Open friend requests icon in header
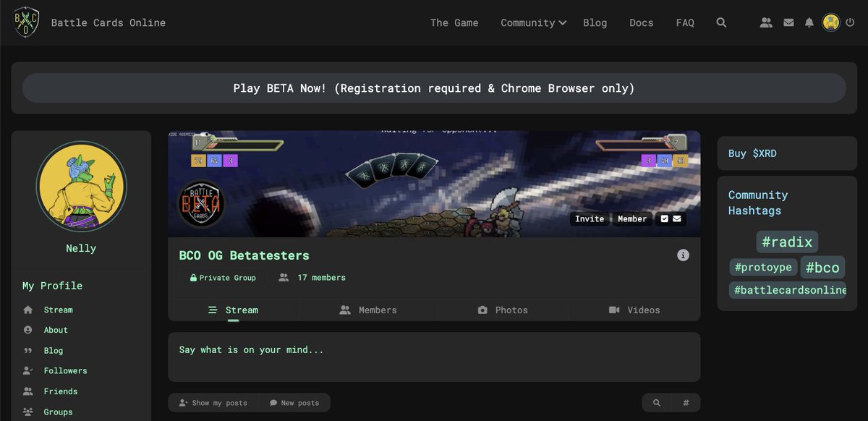Image resolution: width=868 pixels, height=421 pixels. (766, 22)
